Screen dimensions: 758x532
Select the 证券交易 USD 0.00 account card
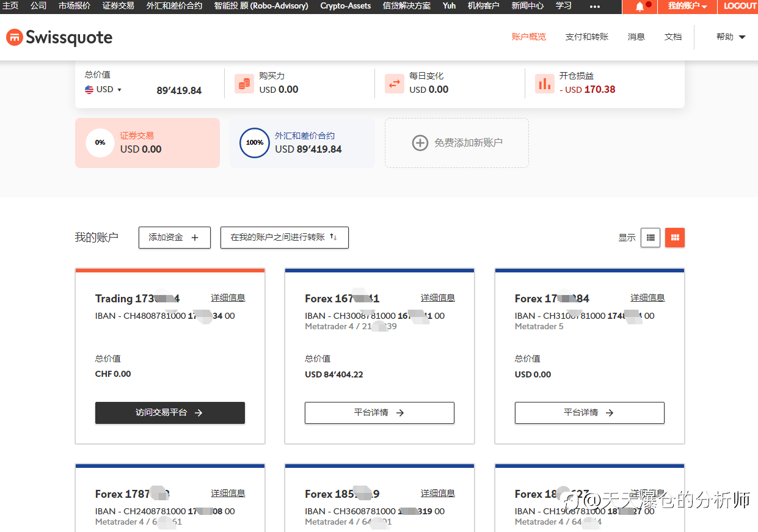pos(147,143)
